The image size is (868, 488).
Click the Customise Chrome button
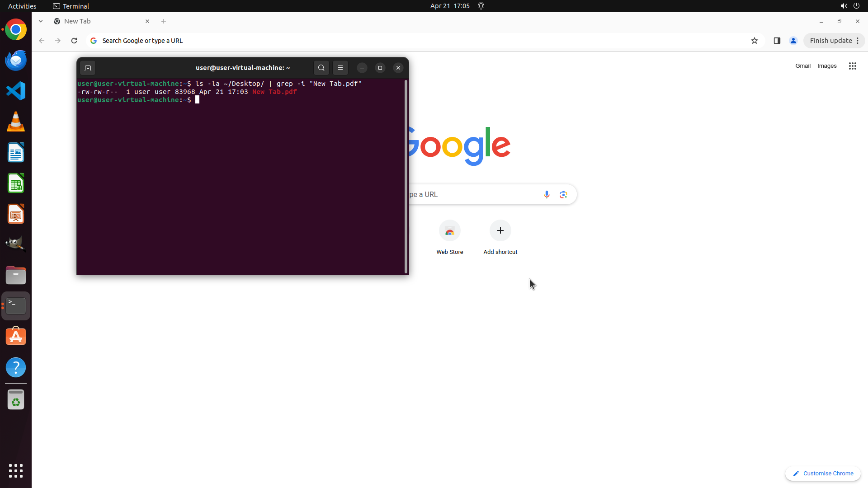tap(823, 473)
